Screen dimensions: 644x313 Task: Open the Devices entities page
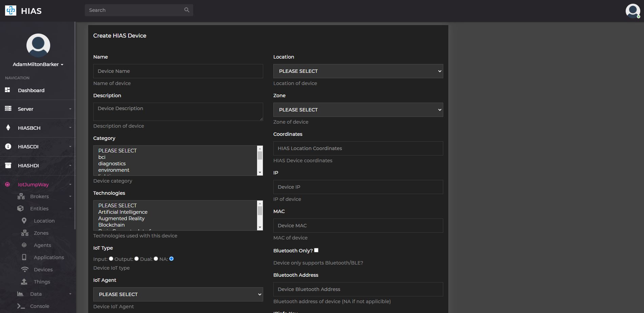(x=43, y=270)
